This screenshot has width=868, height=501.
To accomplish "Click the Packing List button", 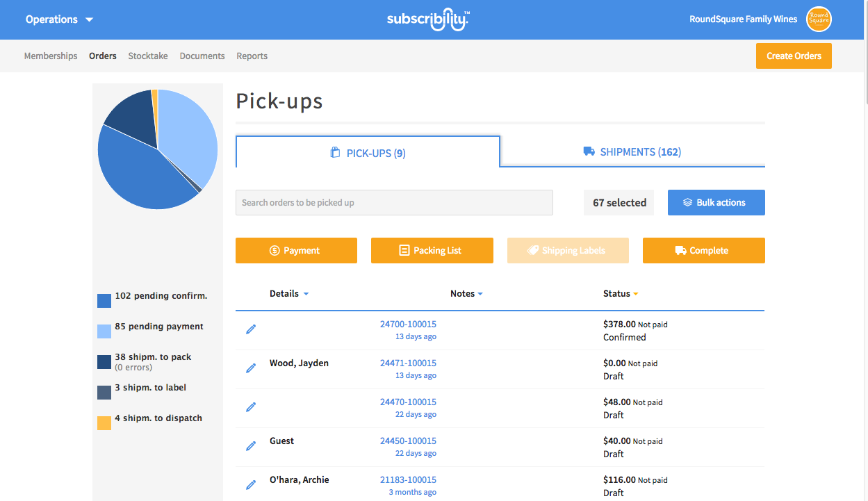I will (432, 251).
